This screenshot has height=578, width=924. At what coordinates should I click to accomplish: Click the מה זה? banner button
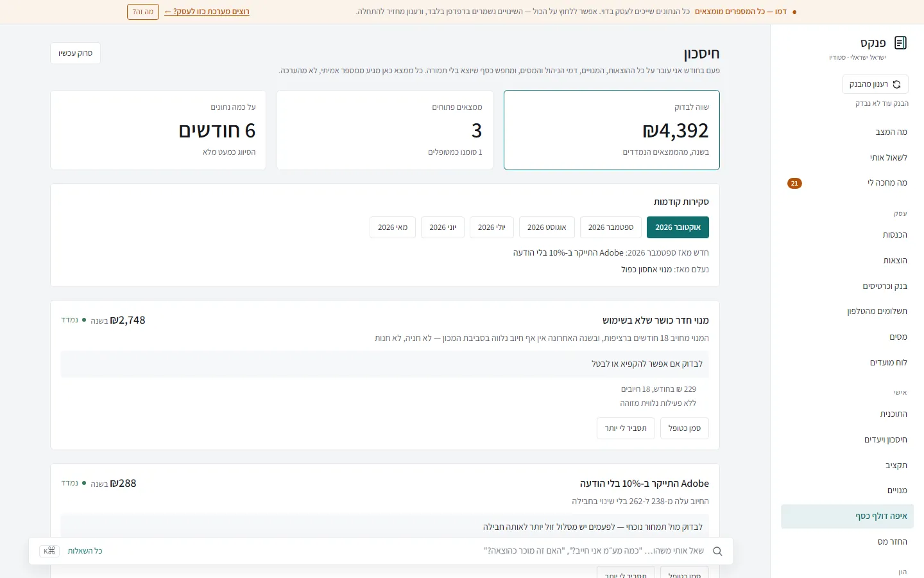143,12
